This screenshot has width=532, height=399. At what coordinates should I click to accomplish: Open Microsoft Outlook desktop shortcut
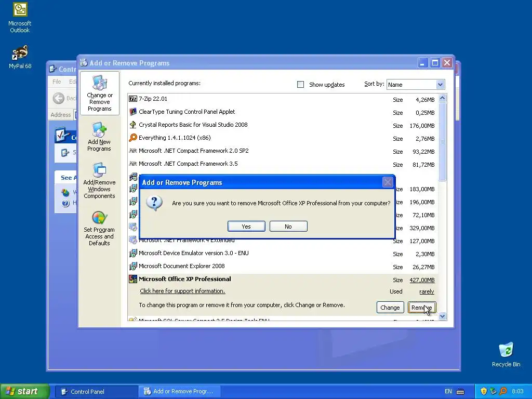[20, 18]
